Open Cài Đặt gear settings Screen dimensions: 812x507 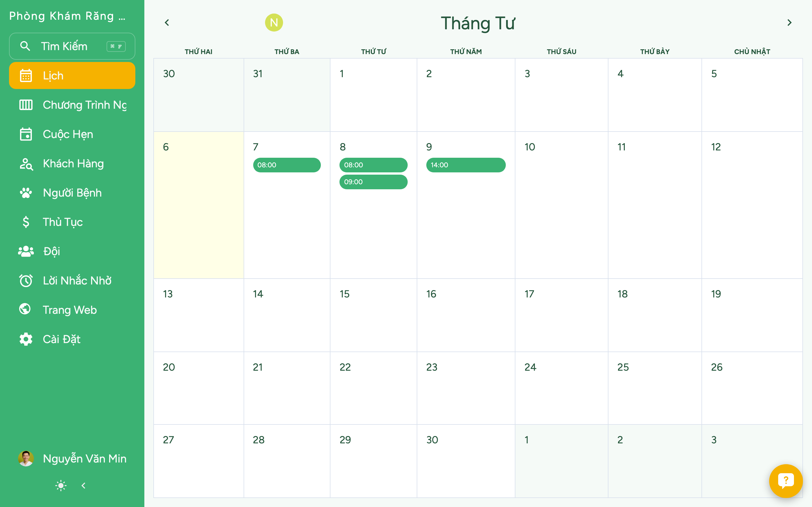coord(26,339)
